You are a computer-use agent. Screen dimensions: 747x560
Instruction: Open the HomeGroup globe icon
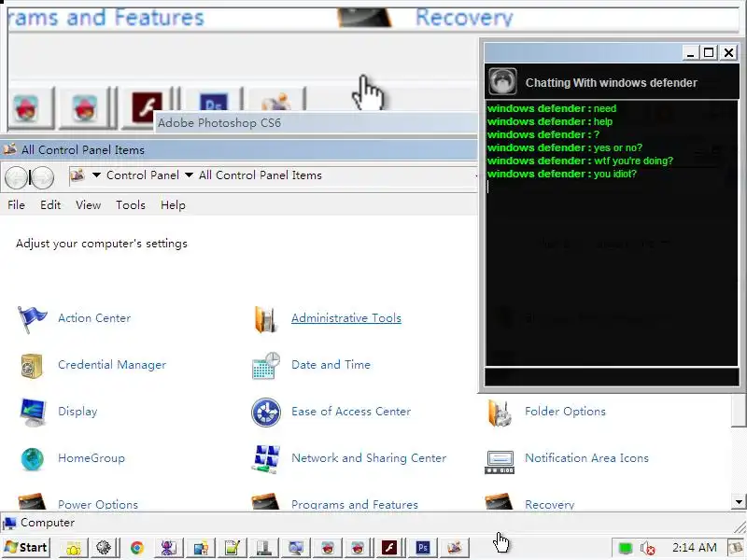(32, 458)
